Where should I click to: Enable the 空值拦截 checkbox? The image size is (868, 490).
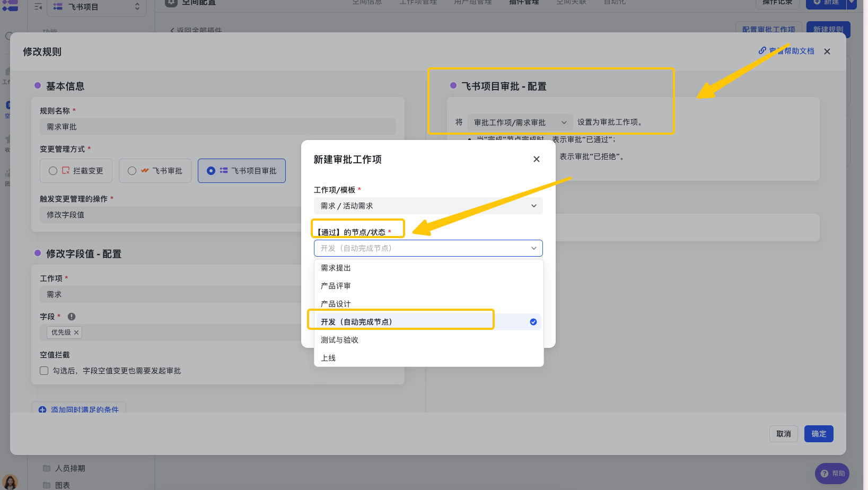[x=44, y=371]
